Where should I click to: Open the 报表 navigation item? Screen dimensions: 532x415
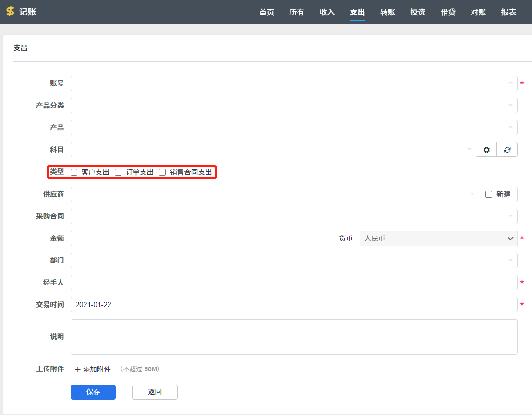pos(508,12)
